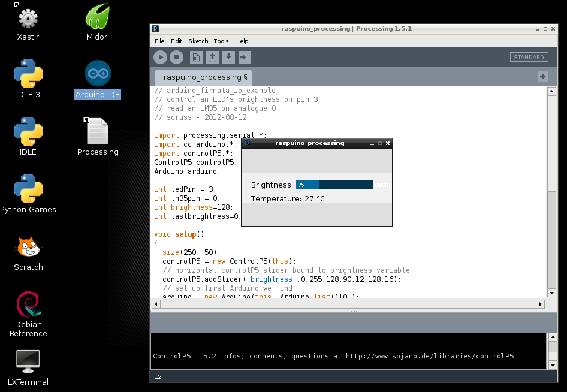567x392 pixels.
Task: Open Scratch from the desktop
Action: [x=27, y=247]
